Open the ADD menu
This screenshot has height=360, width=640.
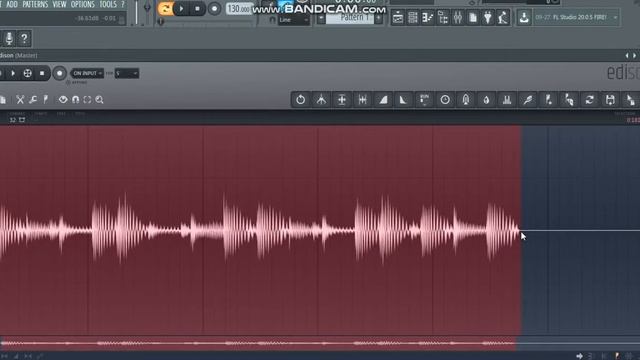[12, 4]
